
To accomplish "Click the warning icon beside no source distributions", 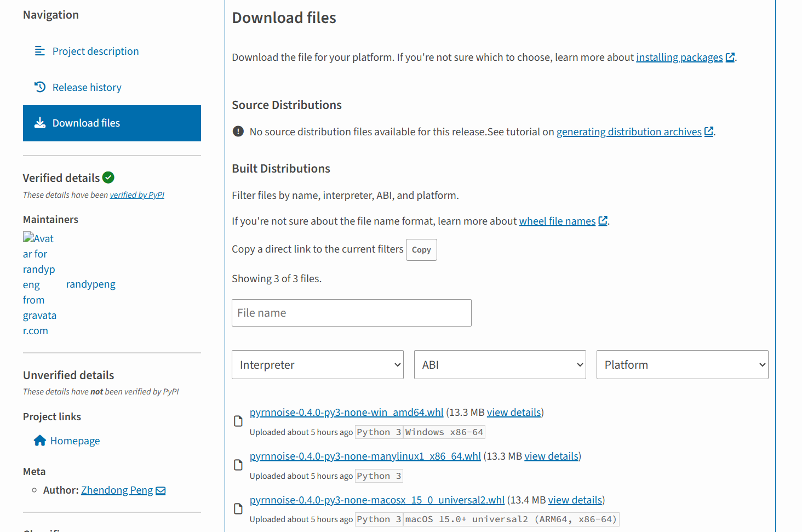I will (x=238, y=131).
